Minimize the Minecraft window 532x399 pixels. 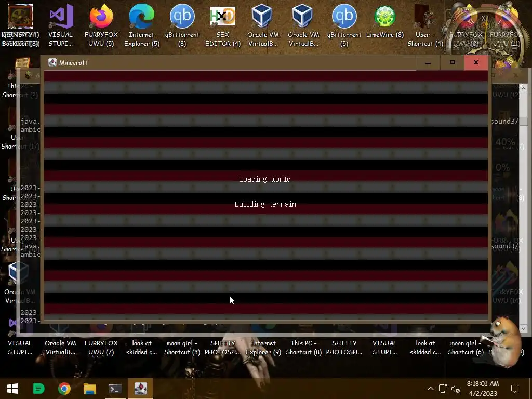tap(428, 63)
